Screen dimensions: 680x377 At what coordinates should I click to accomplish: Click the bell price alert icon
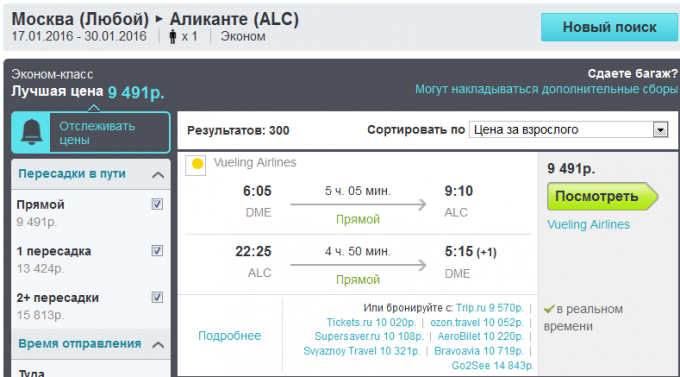(x=31, y=132)
